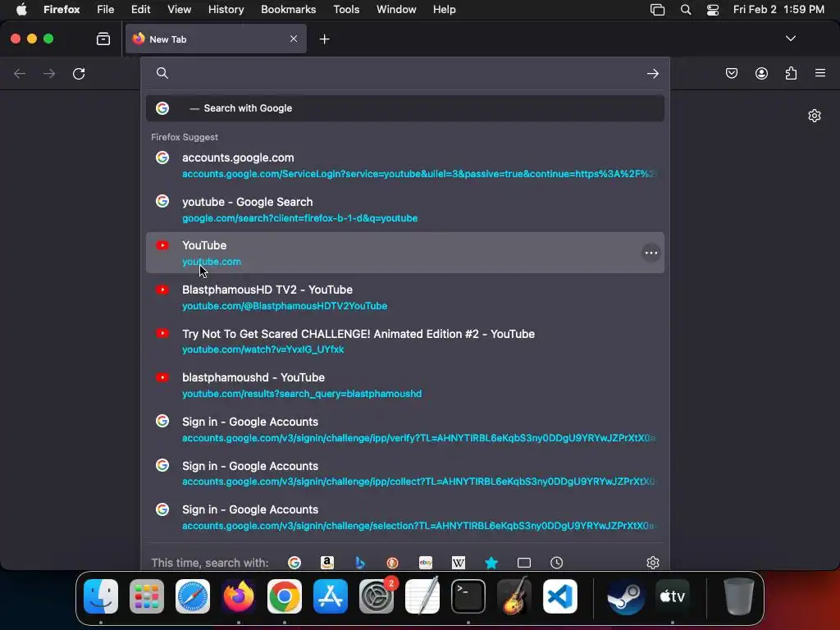Search this time with Amazon icon
This screenshot has width=840, height=630.
(326, 563)
